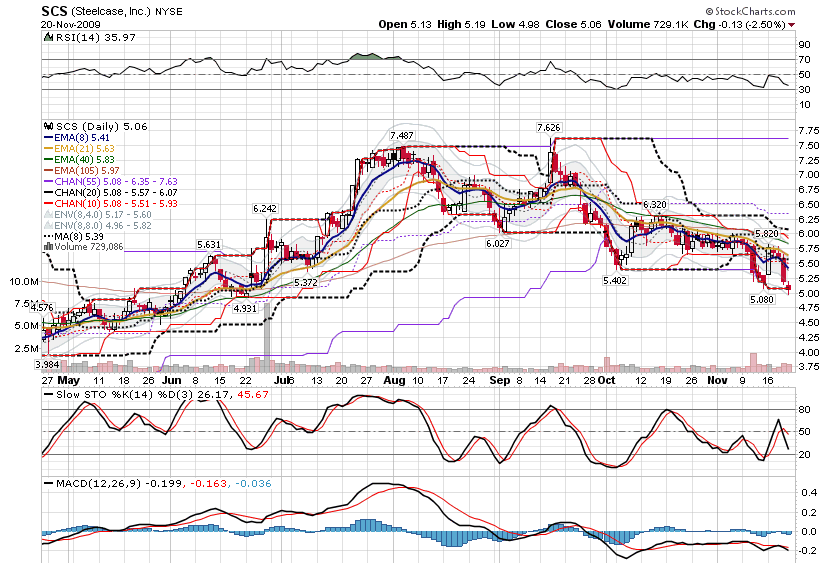This screenshot has width=822, height=563.
Task: Click the 5.080 price low label
Action: tap(762, 299)
